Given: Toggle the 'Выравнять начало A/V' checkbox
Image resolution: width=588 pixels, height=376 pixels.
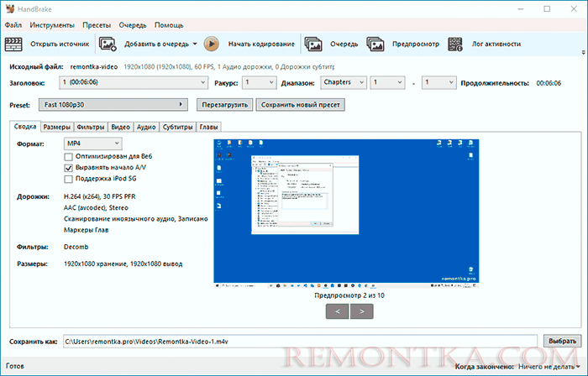Looking at the screenshot, I should tap(69, 168).
